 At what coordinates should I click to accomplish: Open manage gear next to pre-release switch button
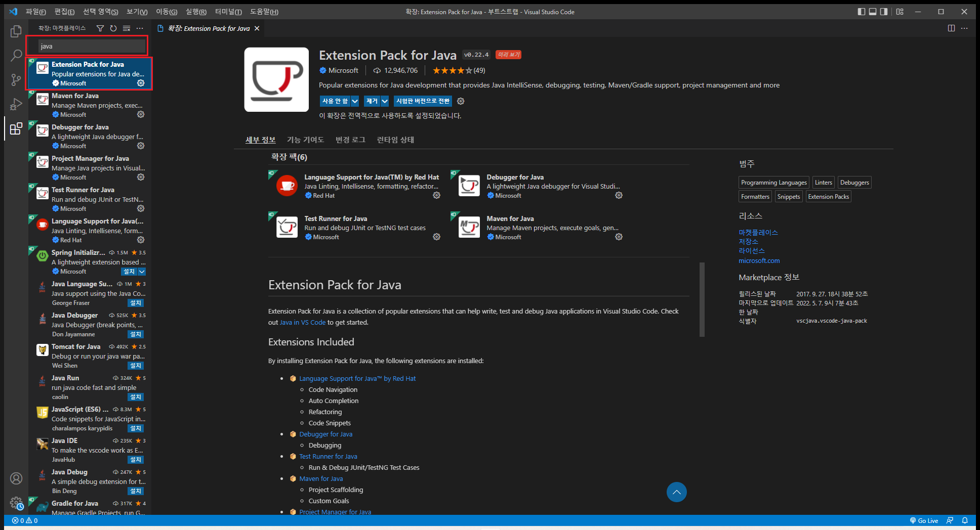pos(461,101)
